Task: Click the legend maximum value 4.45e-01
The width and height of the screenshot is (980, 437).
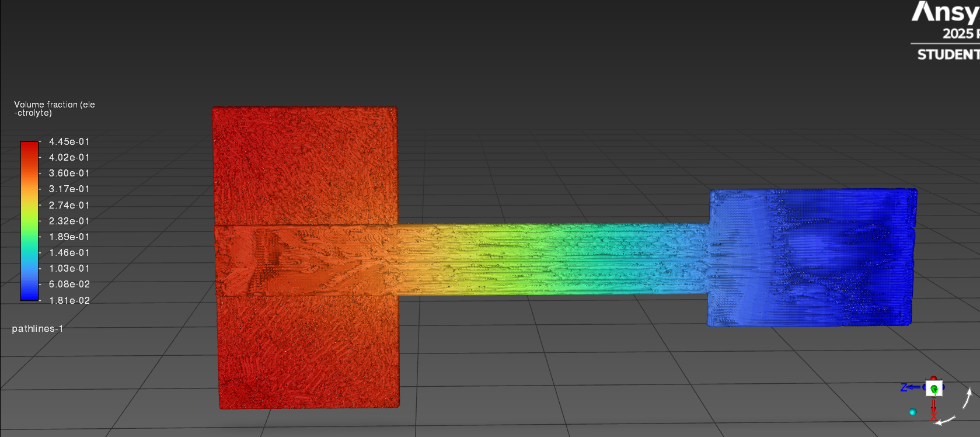Action: (x=69, y=141)
